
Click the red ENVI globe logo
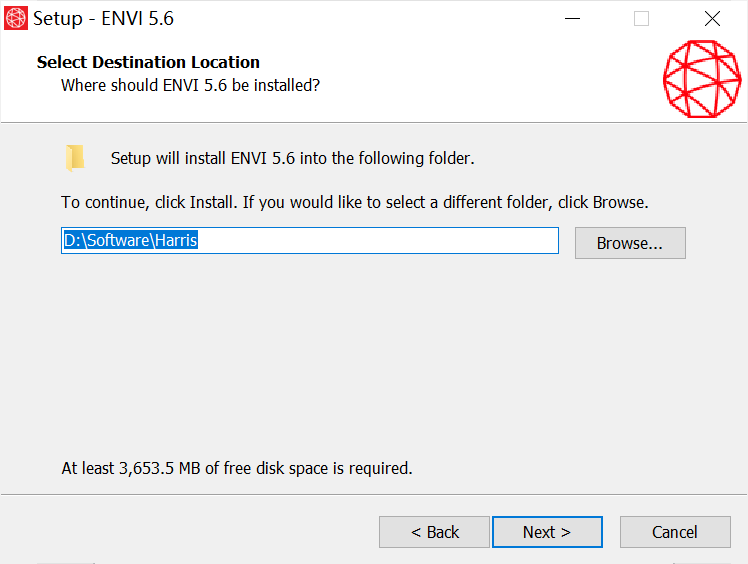pyautogui.click(x=702, y=79)
